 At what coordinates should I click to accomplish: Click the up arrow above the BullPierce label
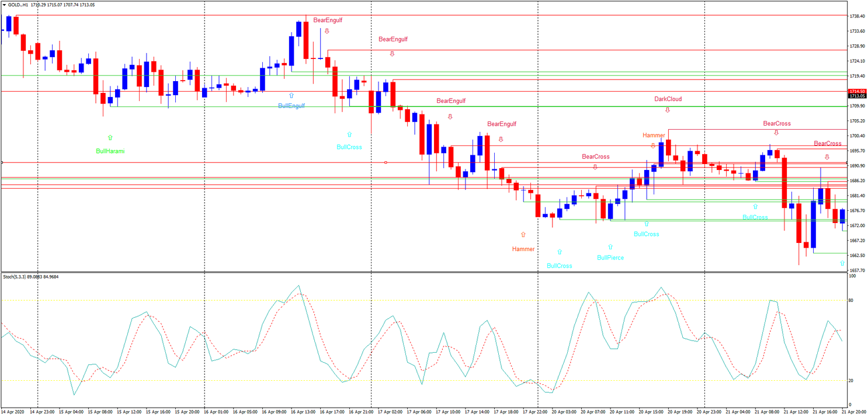click(x=610, y=246)
